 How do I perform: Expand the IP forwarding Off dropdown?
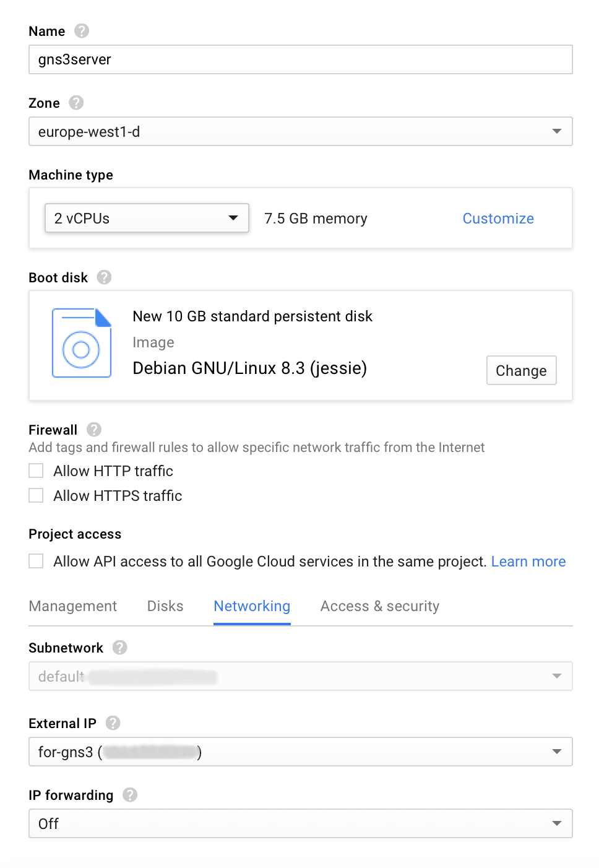[x=300, y=823]
